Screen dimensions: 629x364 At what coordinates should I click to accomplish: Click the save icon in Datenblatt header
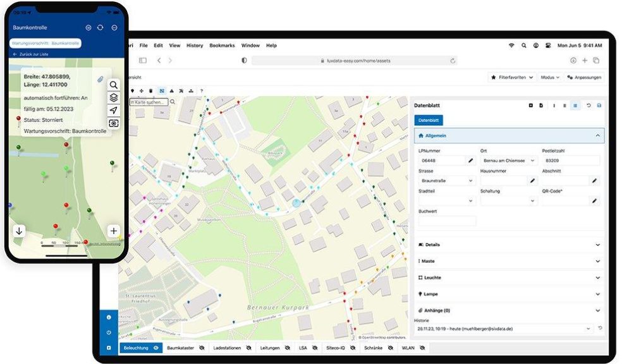click(599, 106)
